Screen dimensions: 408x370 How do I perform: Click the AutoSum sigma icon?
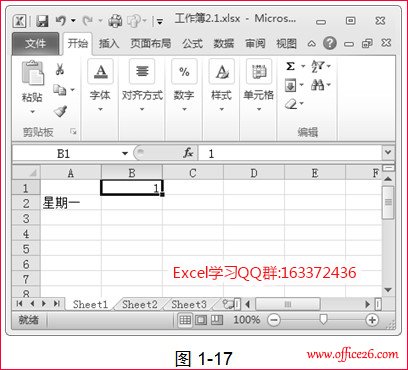[291, 66]
